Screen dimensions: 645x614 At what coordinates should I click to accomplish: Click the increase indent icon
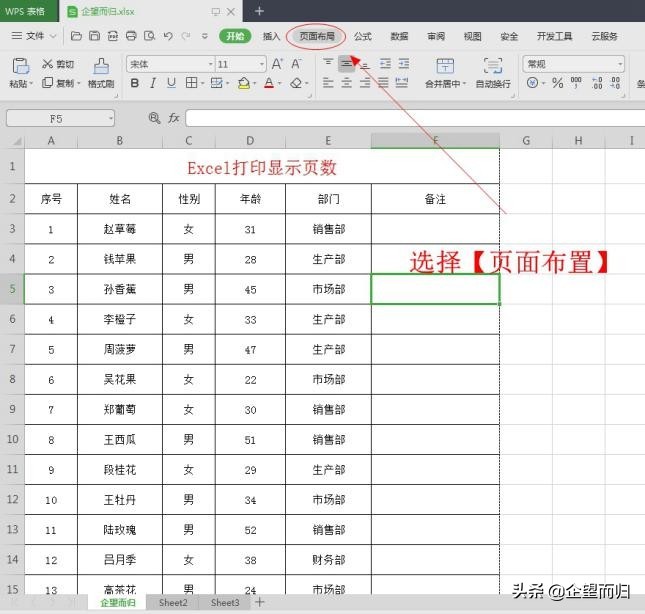click(x=404, y=63)
